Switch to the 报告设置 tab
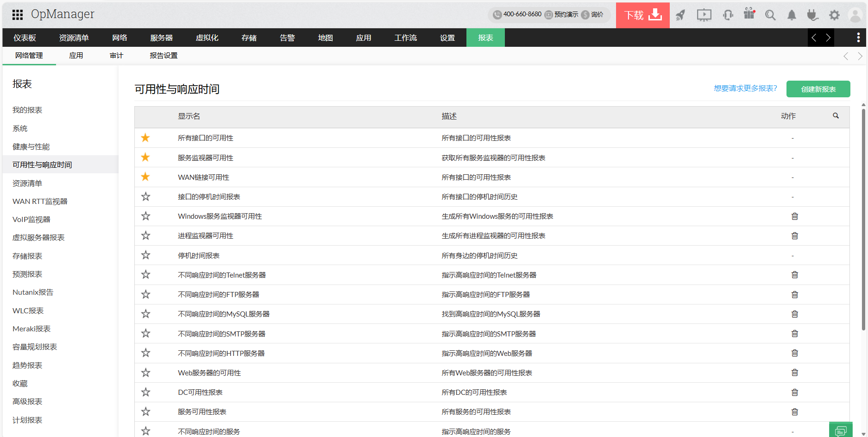Viewport: 868px width, 437px height. pyautogui.click(x=164, y=56)
